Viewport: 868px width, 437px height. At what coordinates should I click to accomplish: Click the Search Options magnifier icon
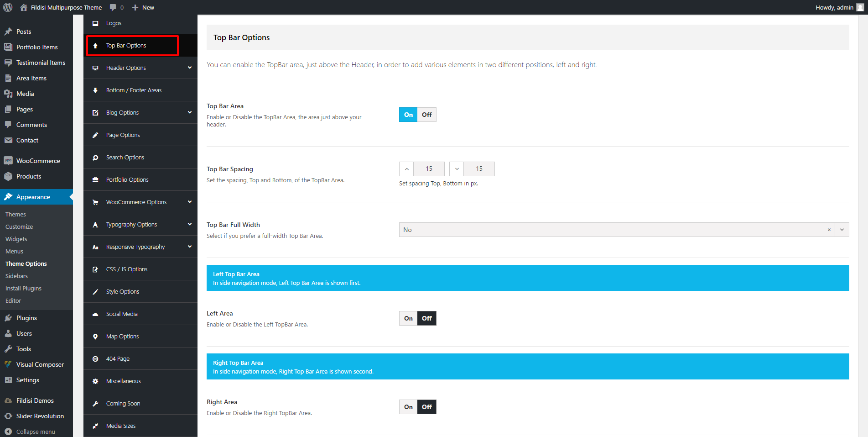pos(95,158)
